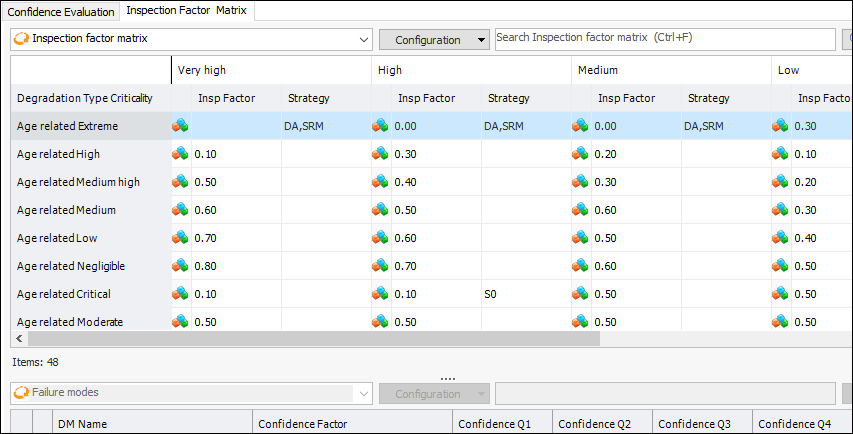Click the icon in Age related Extreme Very high cell
The image size is (853, 434).
pos(180,126)
